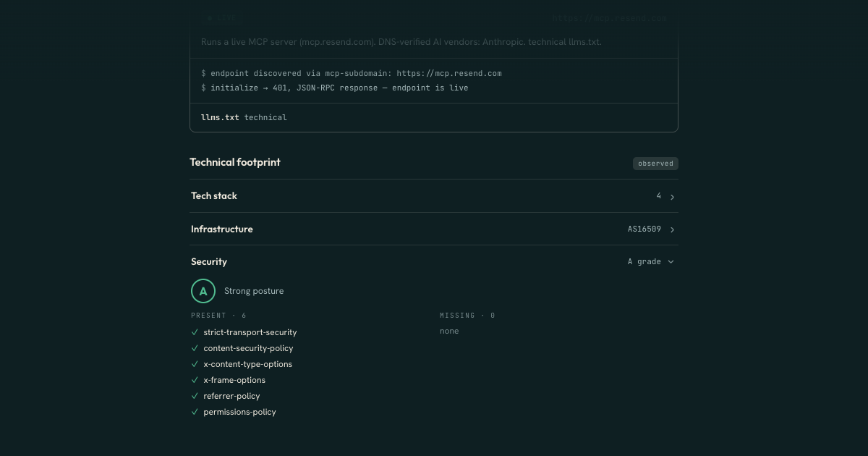
Task: Click 'none' under Missing headers
Action: click(449, 331)
